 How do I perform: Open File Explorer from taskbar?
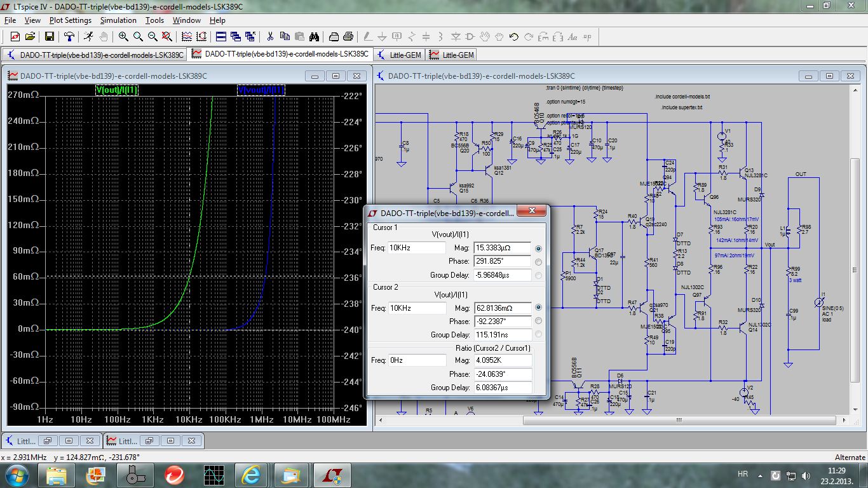click(56, 475)
